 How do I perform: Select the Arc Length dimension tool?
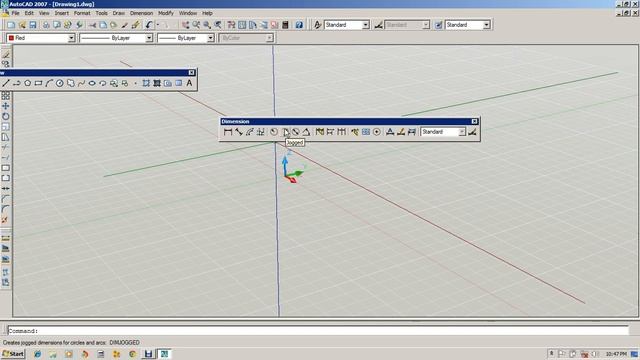pyautogui.click(x=249, y=132)
